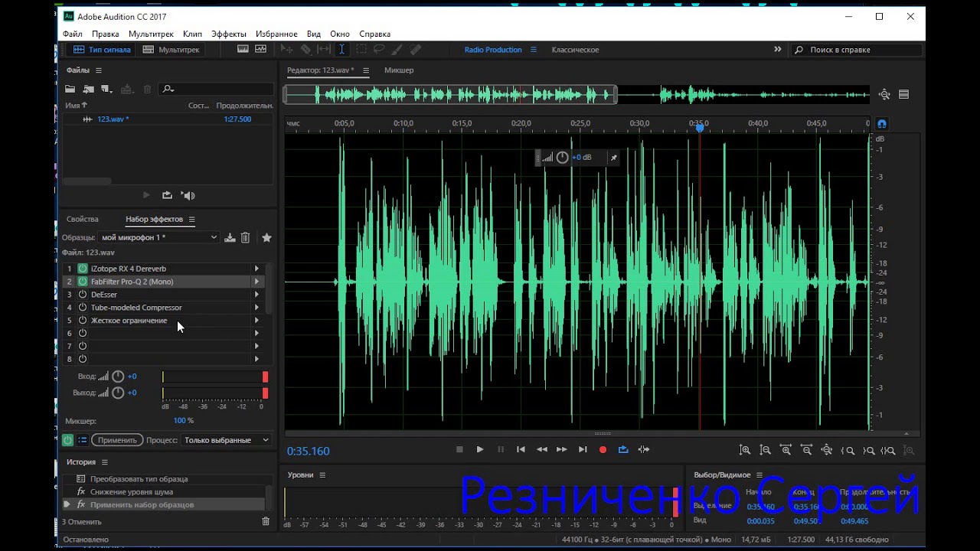Select history step Снижение уровня шума
The image size is (980, 551).
132,492
